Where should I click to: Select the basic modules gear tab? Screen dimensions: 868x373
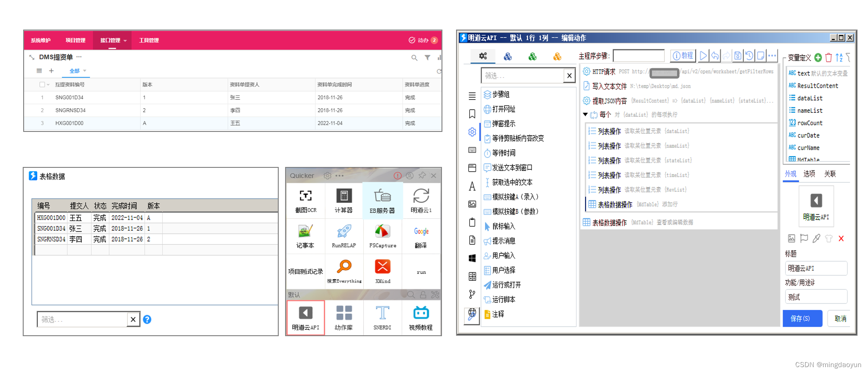tap(483, 56)
